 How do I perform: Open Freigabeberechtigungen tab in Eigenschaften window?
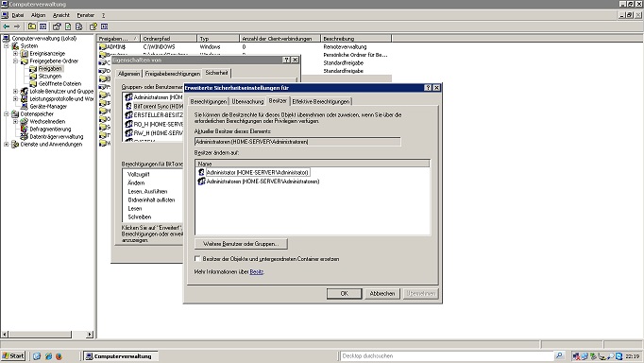pos(172,74)
